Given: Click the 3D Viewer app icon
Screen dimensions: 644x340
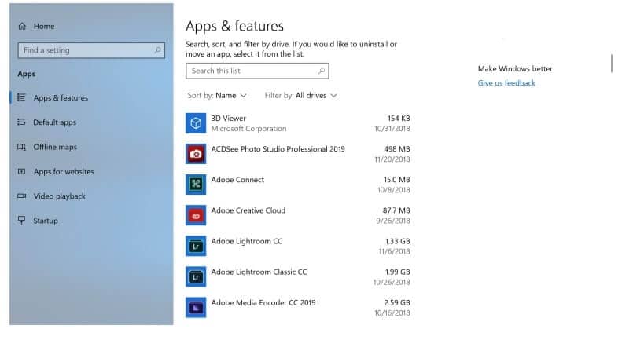Looking at the screenshot, I should click(196, 123).
